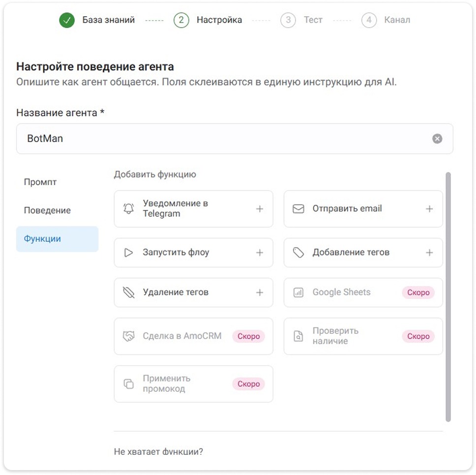Click the play icon for Запустить флоу
This screenshot has height=475, width=476.
[x=129, y=253]
